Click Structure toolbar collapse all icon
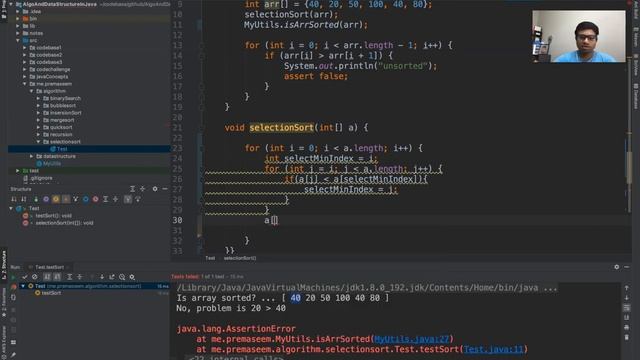Viewport: 640px width, 360px height. tap(116, 199)
